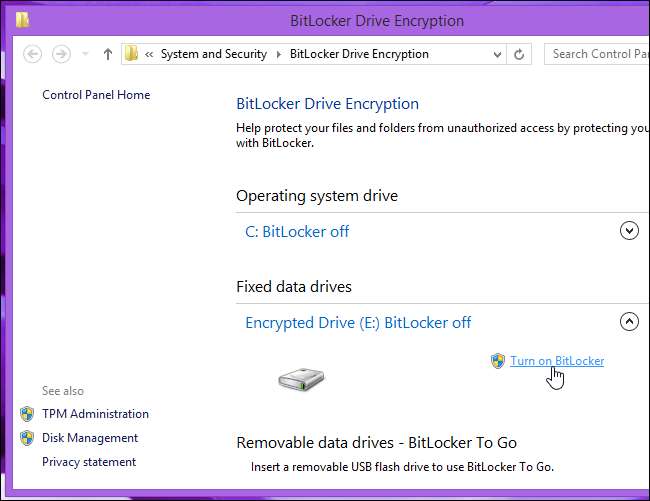Click the Up one level arrow
The width and height of the screenshot is (650, 501).
pyautogui.click(x=108, y=54)
